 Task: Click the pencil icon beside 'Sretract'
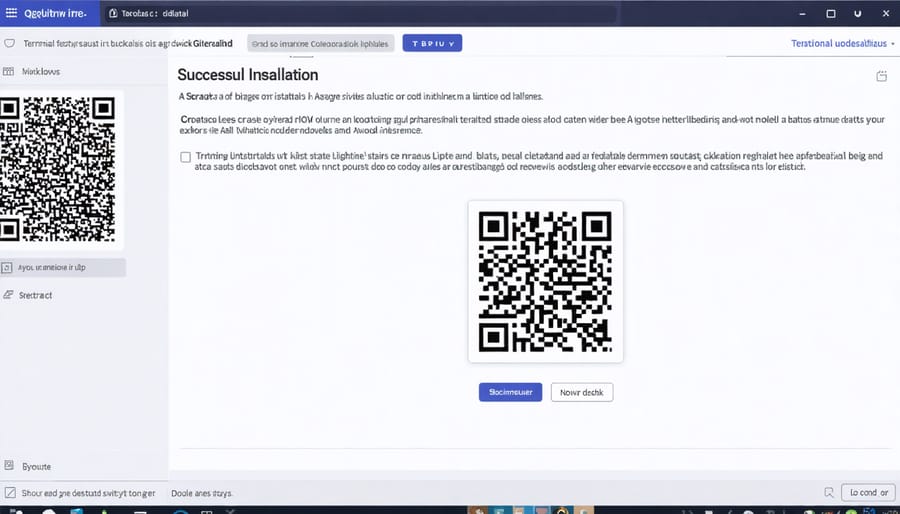8,295
